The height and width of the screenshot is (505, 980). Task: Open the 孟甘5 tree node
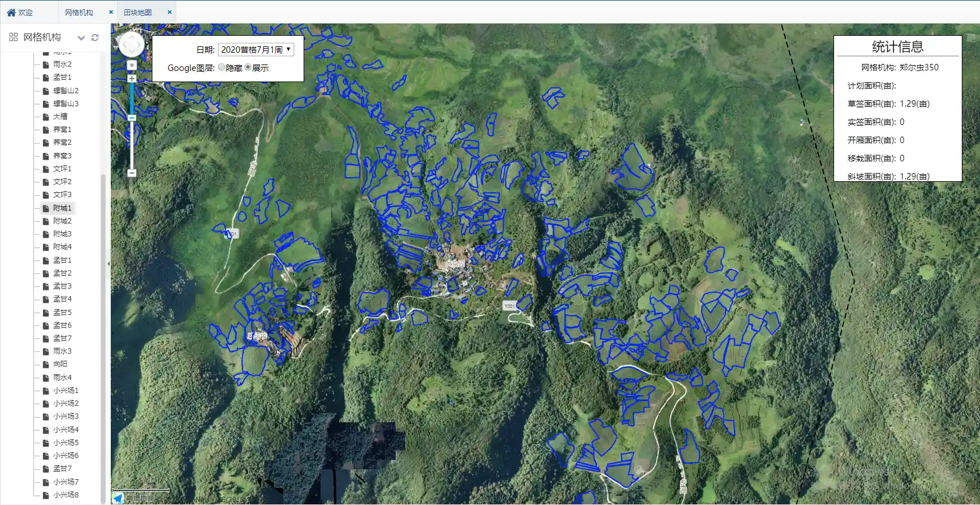click(62, 313)
